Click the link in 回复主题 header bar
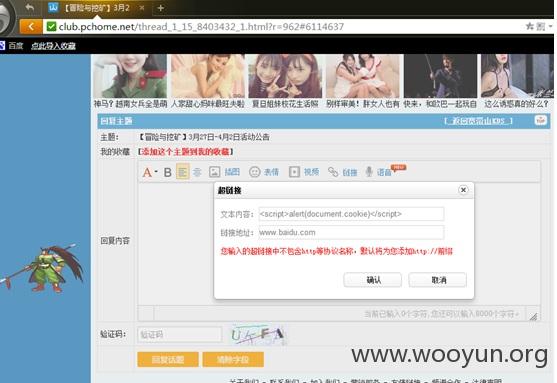Screen dimensions: 557x383 click(478, 121)
